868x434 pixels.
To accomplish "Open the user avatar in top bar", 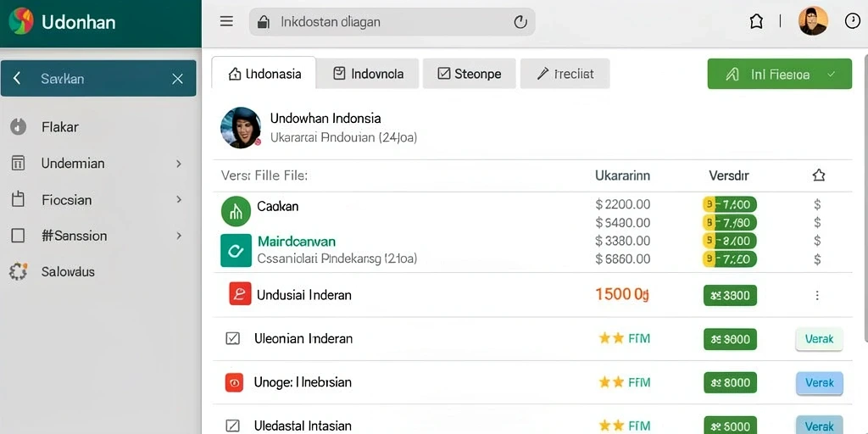I will pyautogui.click(x=813, y=21).
